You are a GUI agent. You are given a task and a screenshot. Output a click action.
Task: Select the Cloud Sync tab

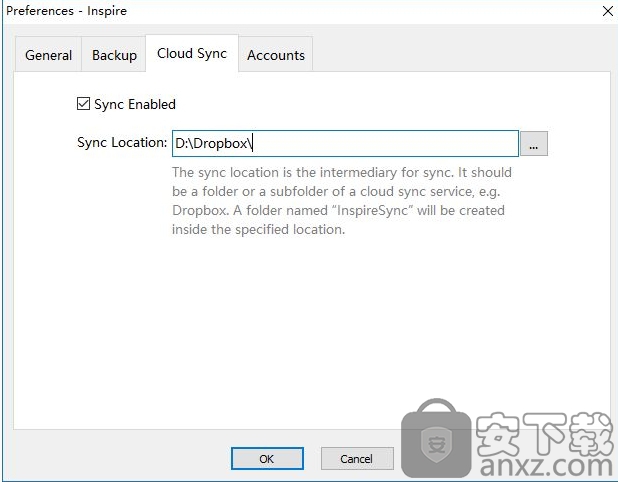coord(192,53)
